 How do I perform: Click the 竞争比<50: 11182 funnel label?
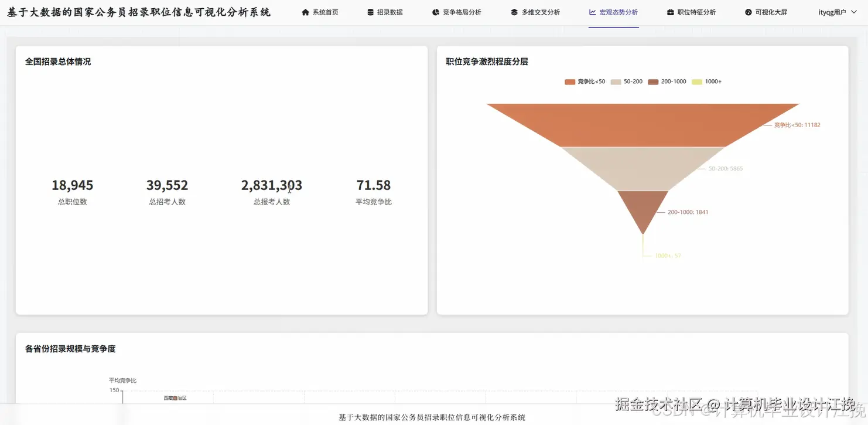point(797,125)
